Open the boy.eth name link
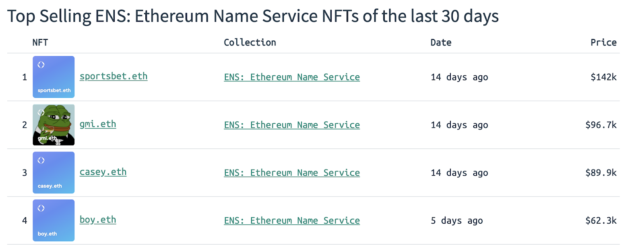This screenshot has width=644, height=245. pos(98,220)
